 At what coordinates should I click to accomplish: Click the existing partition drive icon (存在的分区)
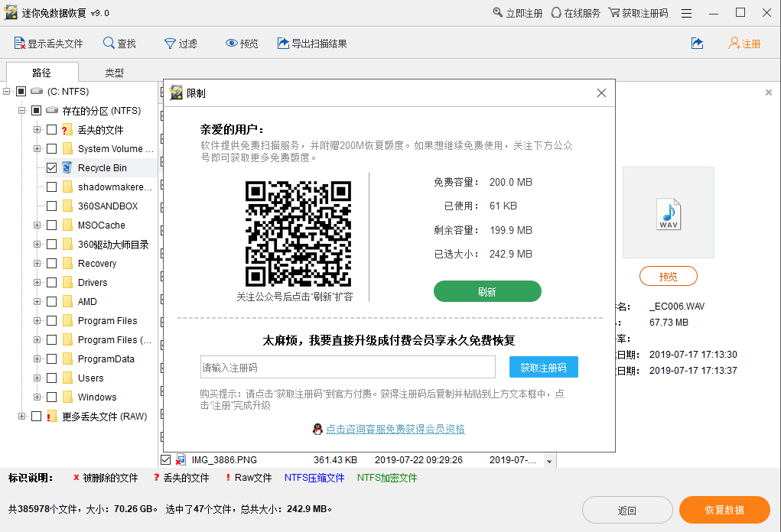[x=52, y=110]
